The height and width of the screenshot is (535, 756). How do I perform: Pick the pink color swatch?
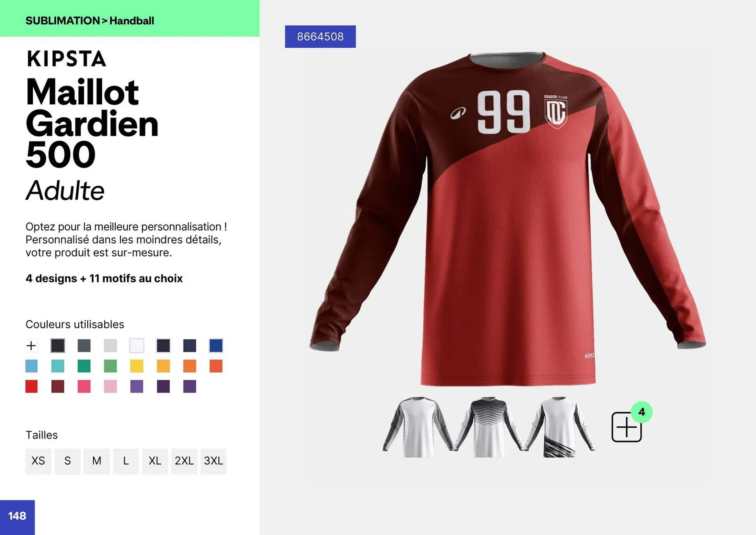[x=84, y=386]
